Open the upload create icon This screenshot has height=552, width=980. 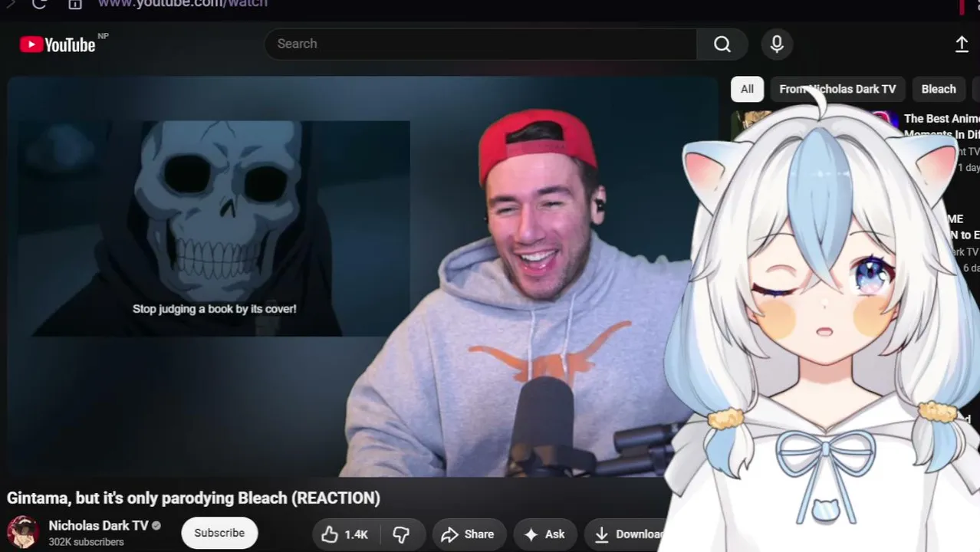962,44
